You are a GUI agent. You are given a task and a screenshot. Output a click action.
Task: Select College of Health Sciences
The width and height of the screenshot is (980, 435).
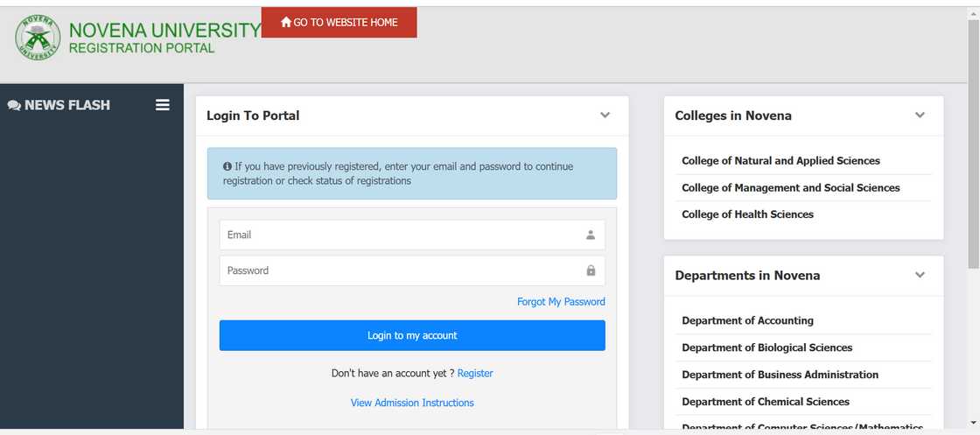pos(747,214)
